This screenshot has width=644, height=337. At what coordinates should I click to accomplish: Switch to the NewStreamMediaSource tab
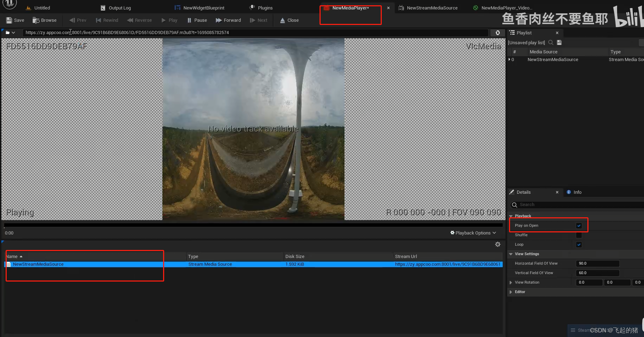(x=432, y=8)
